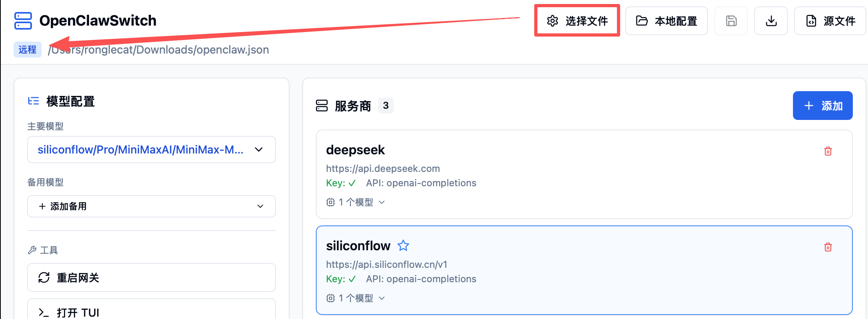
Task: Click the OpenClawSwitch server logo icon
Action: point(23,21)
